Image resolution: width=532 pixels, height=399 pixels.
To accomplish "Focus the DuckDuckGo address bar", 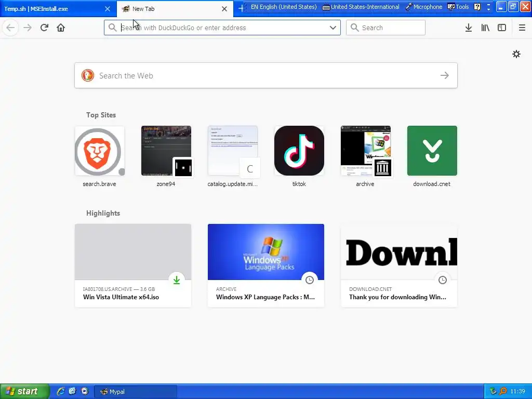I will pos(222,28).
